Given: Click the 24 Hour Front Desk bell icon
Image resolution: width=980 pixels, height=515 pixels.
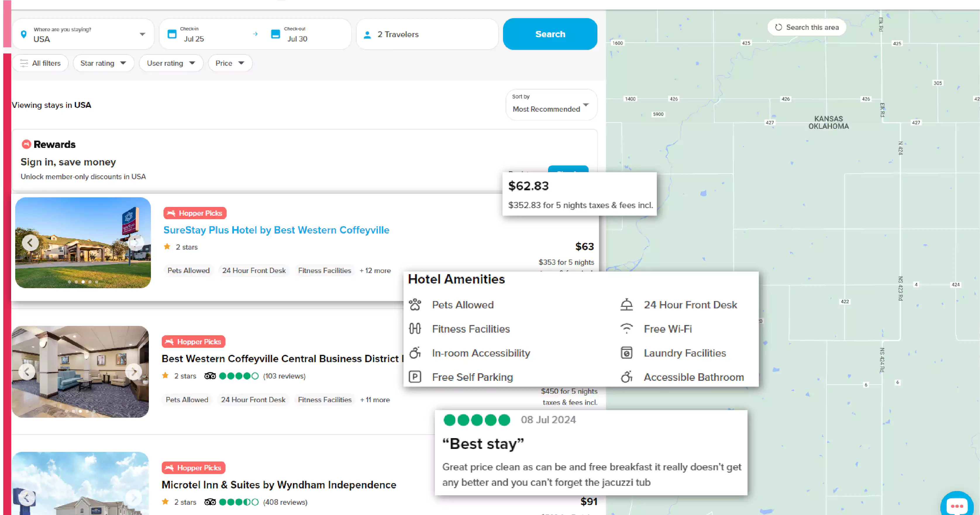Looking at the screenshot, I should point(627,305).
